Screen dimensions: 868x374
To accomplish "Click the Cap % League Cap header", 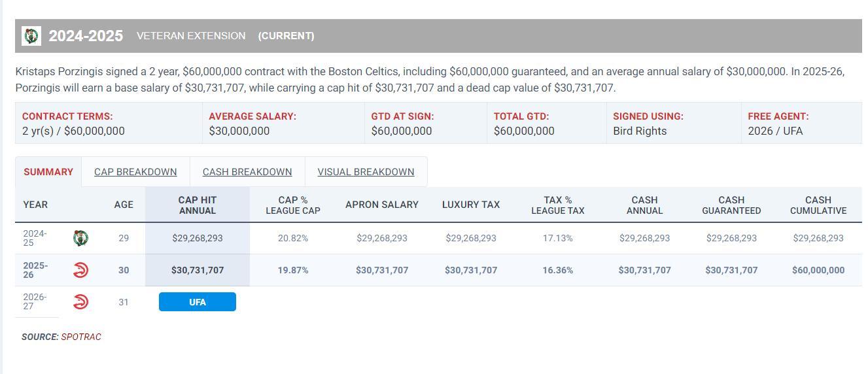I will (x=292, y=205).
